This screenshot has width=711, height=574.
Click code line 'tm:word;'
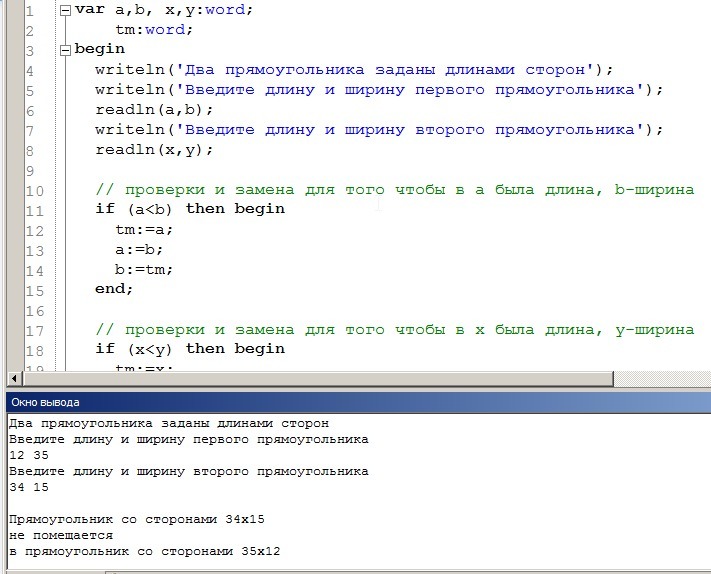154,29
